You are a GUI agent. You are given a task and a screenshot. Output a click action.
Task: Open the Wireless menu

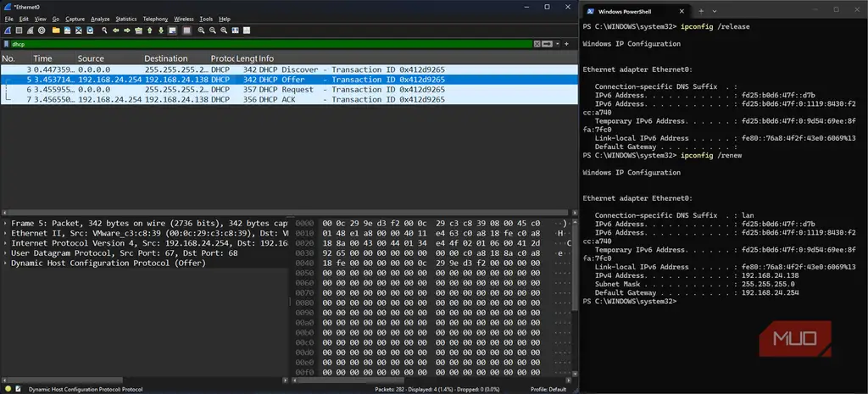coord(184,19)
